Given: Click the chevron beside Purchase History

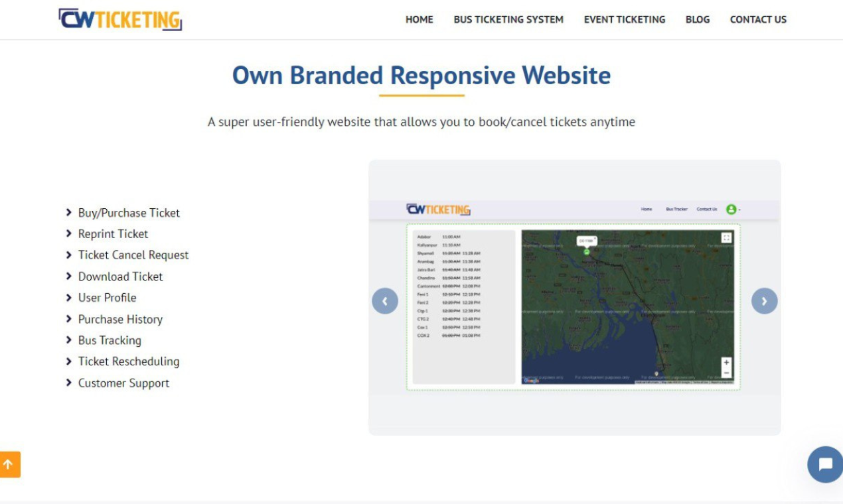Looking at the screenshot, I should click(68, 319).
